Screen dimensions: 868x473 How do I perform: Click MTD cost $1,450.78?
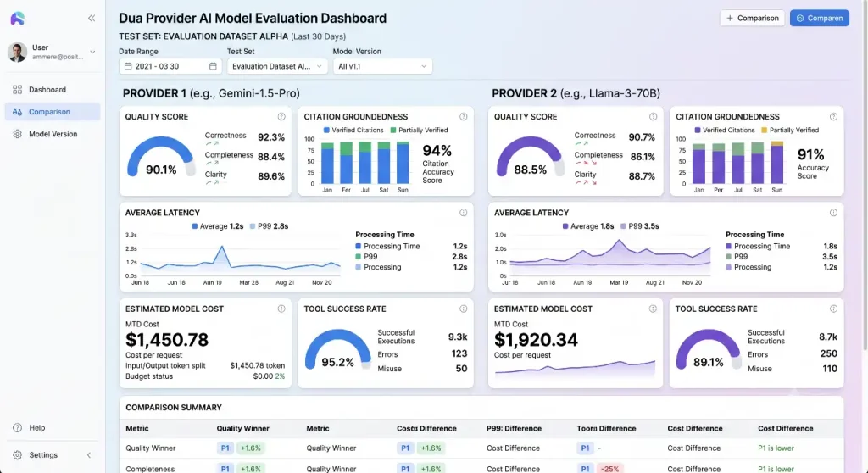pyautogui.click(x=167, y=340)
